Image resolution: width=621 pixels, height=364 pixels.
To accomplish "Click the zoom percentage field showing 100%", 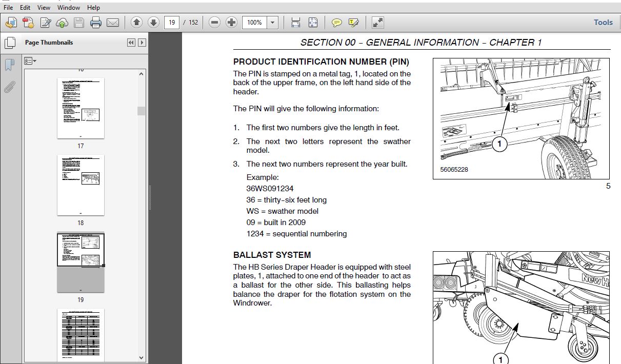I will (255, 23).
